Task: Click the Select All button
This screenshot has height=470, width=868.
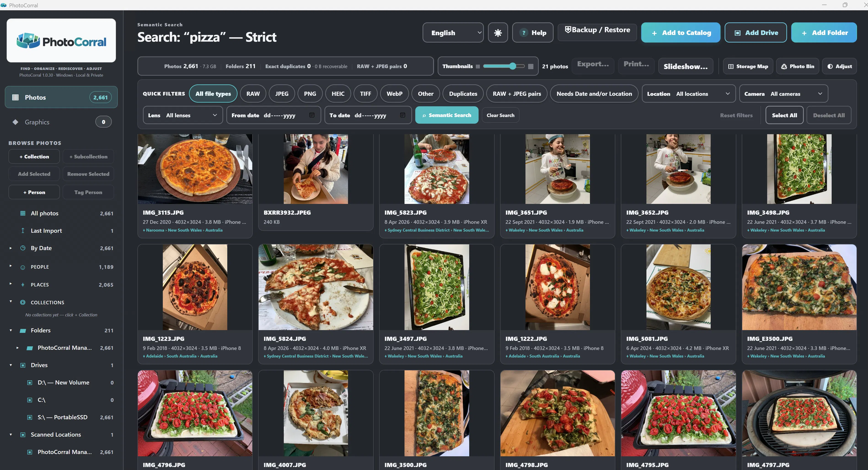Action: 785,115
